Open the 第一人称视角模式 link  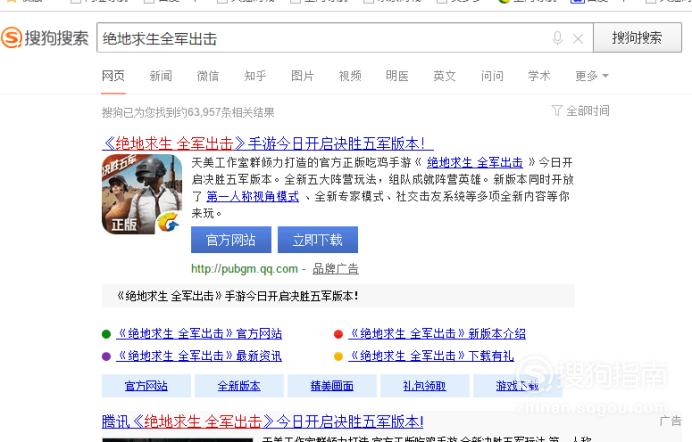[x=252, y=196]
